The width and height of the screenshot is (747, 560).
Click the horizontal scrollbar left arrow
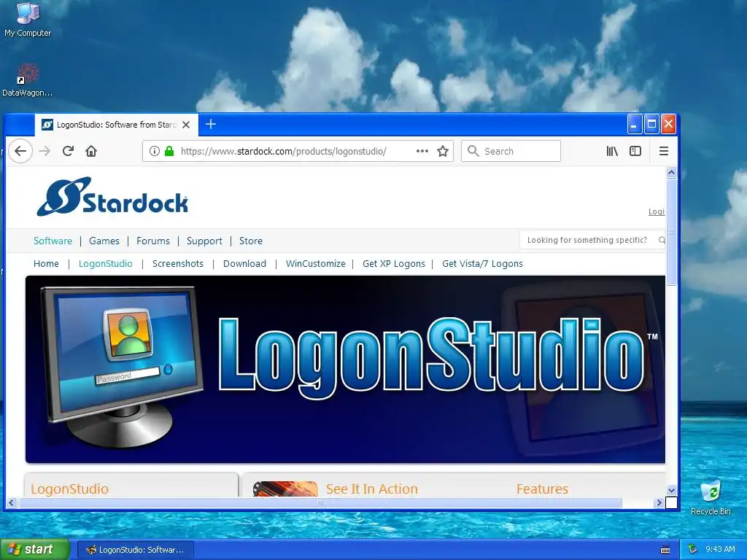(12, 502)
